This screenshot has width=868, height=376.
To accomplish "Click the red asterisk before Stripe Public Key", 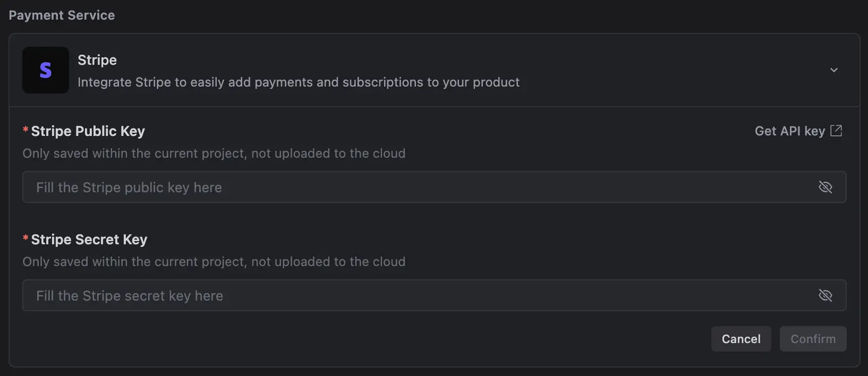I will pos(26,130).
